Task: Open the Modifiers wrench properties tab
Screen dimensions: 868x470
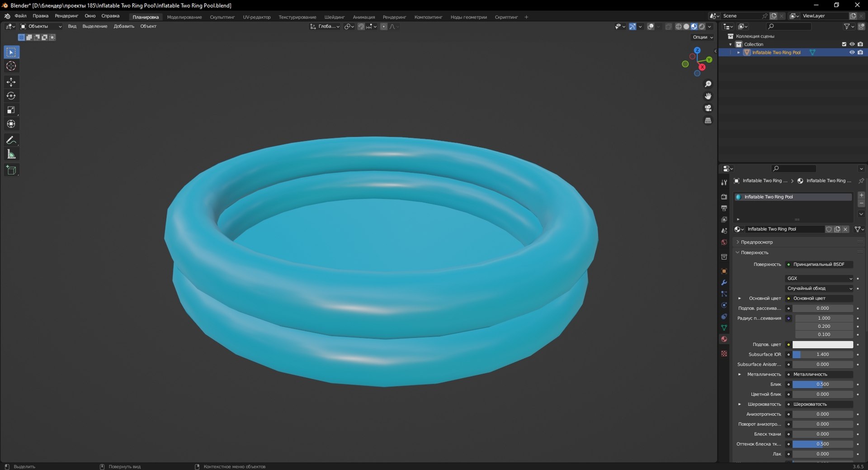Action: coord(724,282)
